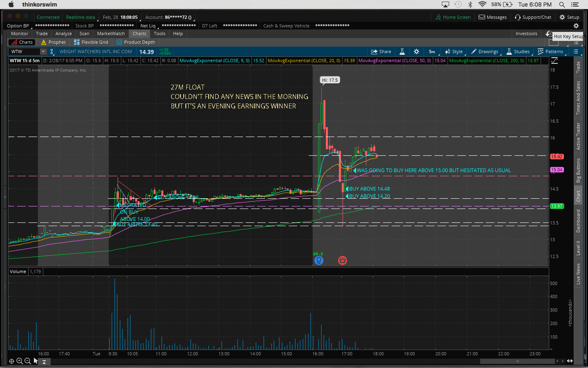Open the Patterns dropdown
Screen dimensions: 588x368
pos(550,52)
